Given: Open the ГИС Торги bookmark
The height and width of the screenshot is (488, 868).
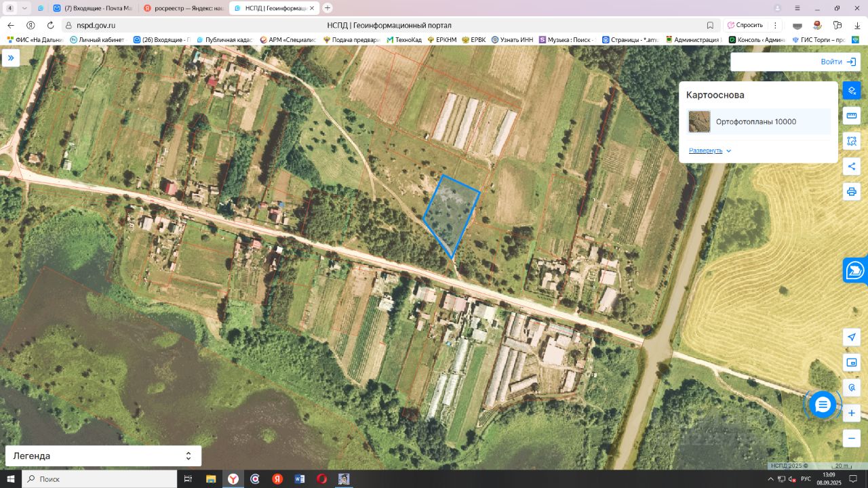Looking at the screenshot, I should click(818, 40).
